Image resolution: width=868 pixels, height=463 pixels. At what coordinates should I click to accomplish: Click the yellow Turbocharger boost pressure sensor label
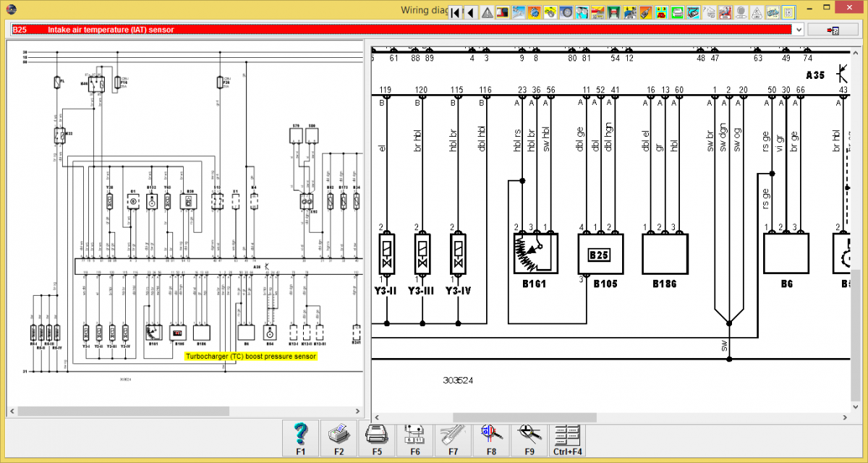click(250, 357)
